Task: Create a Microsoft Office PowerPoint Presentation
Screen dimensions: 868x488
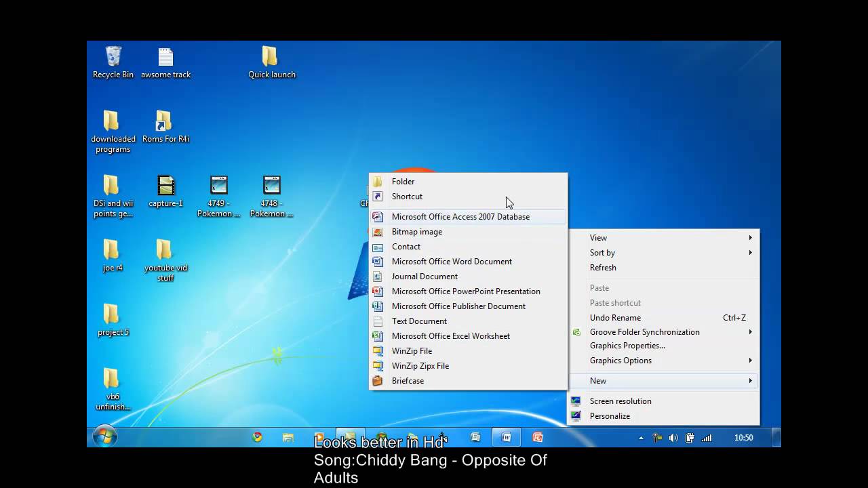Action: point(468,291)
